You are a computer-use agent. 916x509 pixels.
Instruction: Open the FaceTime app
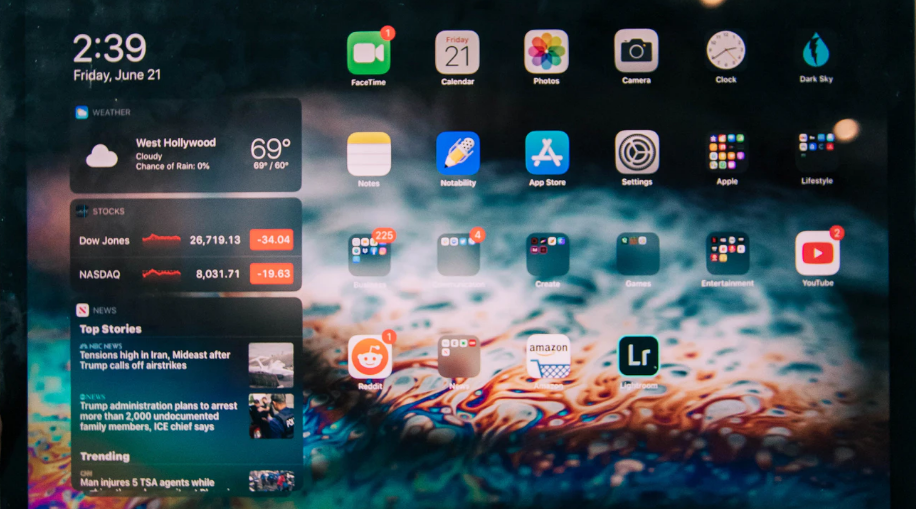click(368, 52)
